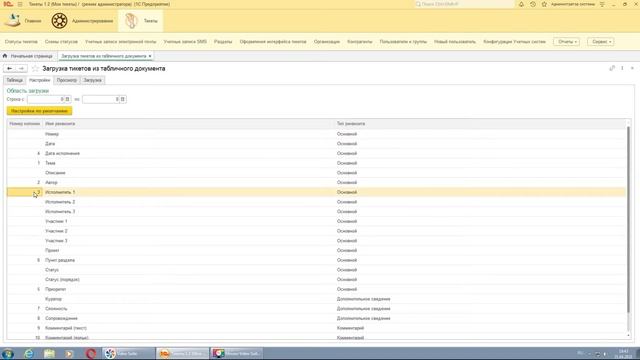640x360 pixels.
Task: Open the Главное section
Action: [x=23, y=20]
